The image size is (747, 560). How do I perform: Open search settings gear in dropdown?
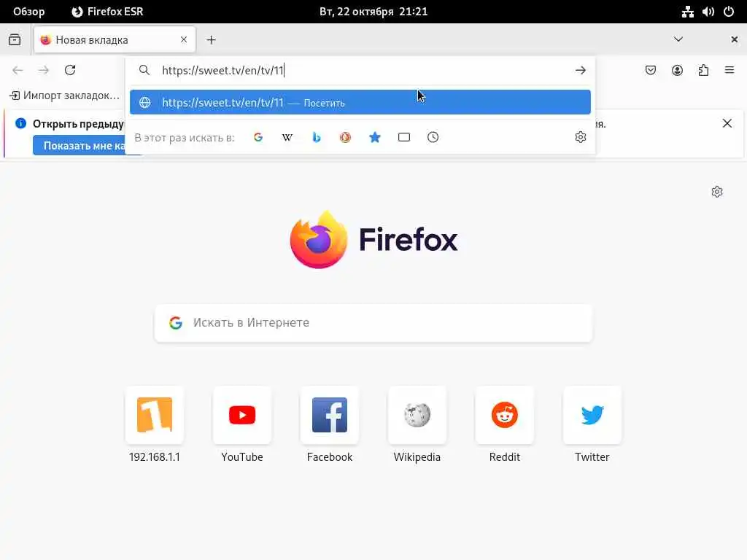coord(580,138)
